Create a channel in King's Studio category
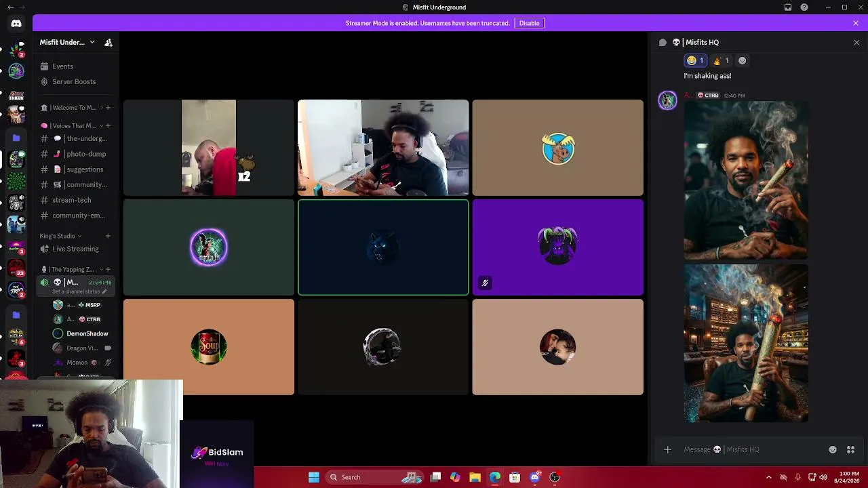Viewport: 868px width, 488px height. [x=108, y=236]
